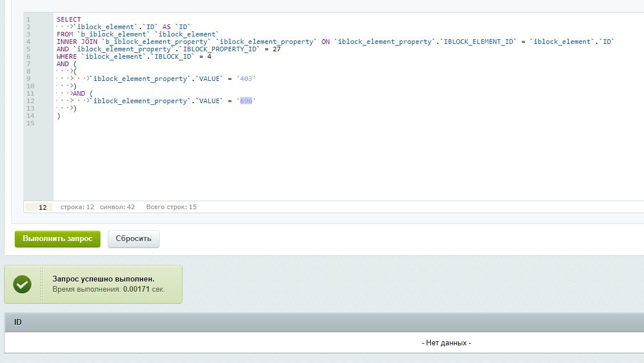Click the value '403' in line 9

246,79
